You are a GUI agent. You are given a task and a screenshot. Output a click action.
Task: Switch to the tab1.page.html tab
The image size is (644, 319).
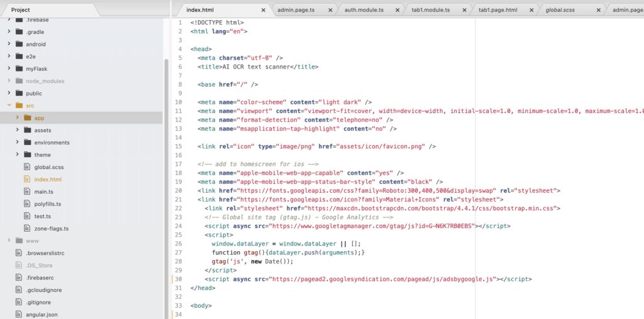click(x=505, y=10)
